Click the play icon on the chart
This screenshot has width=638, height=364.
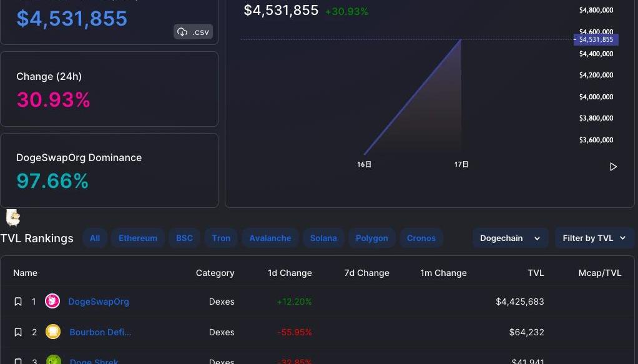pos(613,167)
